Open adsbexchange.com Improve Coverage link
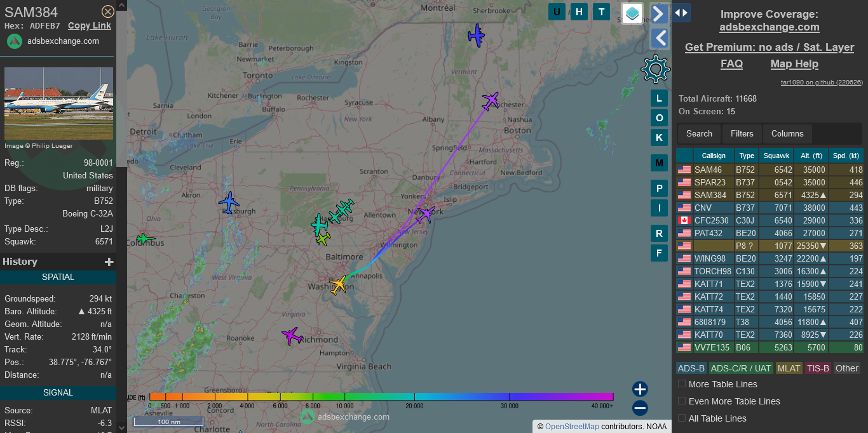Viewport: 868px width, 433px height. click(770, 27)
